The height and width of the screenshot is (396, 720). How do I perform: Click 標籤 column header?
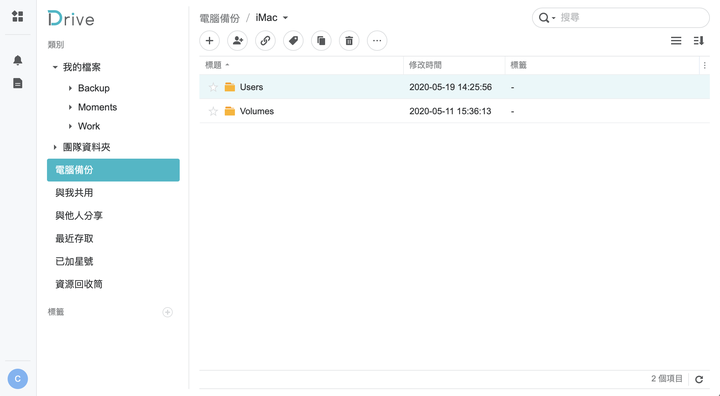click(x=602, y=65)
